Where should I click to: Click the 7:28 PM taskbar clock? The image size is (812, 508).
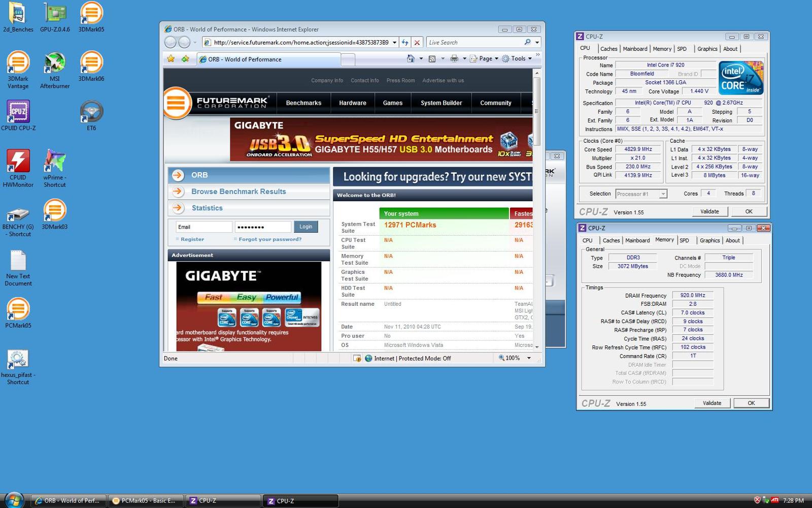tap(793, 500)
